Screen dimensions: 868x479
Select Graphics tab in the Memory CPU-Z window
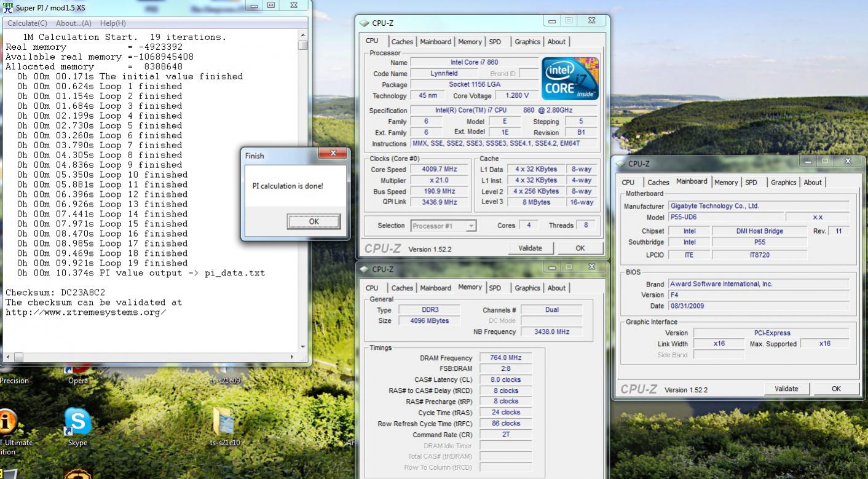(527, 288)
